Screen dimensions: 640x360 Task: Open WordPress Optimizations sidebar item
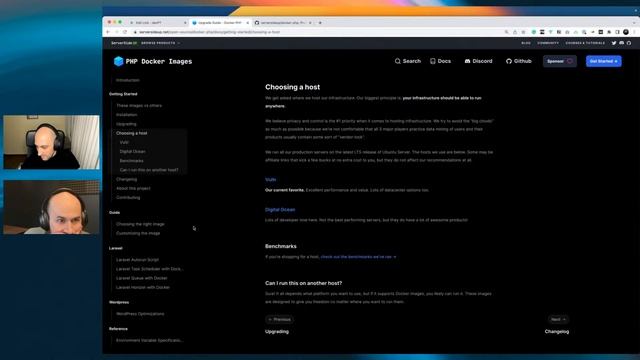click(140, 314)
